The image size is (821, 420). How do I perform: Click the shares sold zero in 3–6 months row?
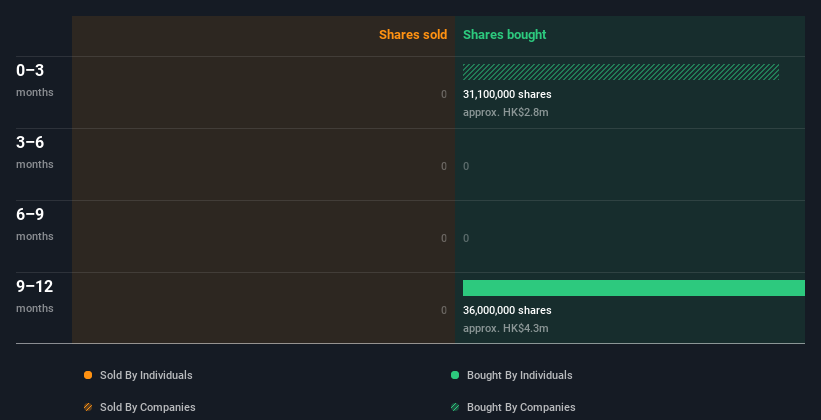444,166
